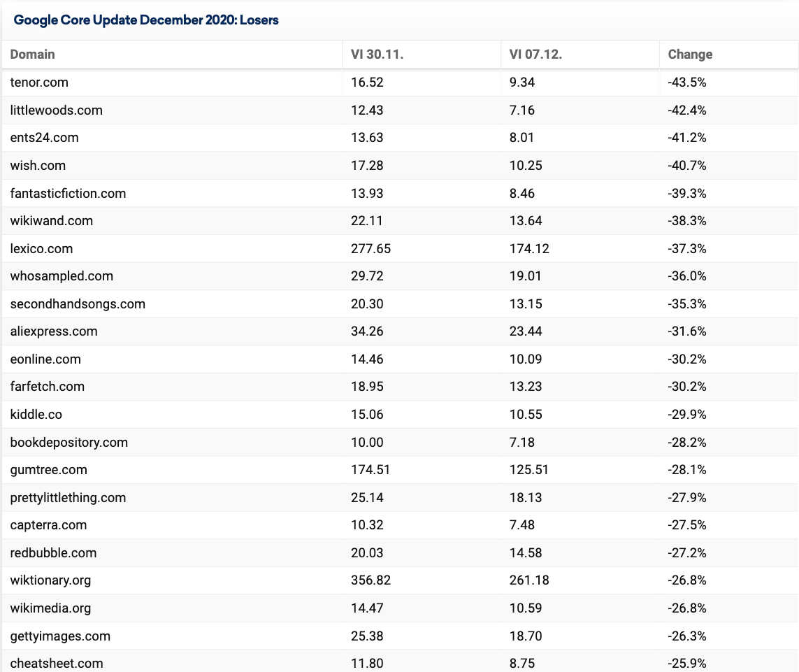799x672 pixels.
Task: Sort by the VI 07.12. column header
Action: point(535,54)
